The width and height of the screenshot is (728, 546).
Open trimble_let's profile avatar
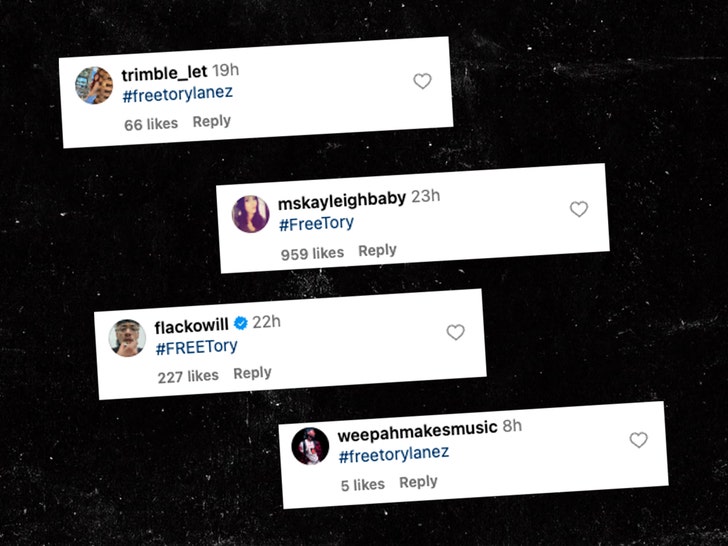tap(94, 85)
